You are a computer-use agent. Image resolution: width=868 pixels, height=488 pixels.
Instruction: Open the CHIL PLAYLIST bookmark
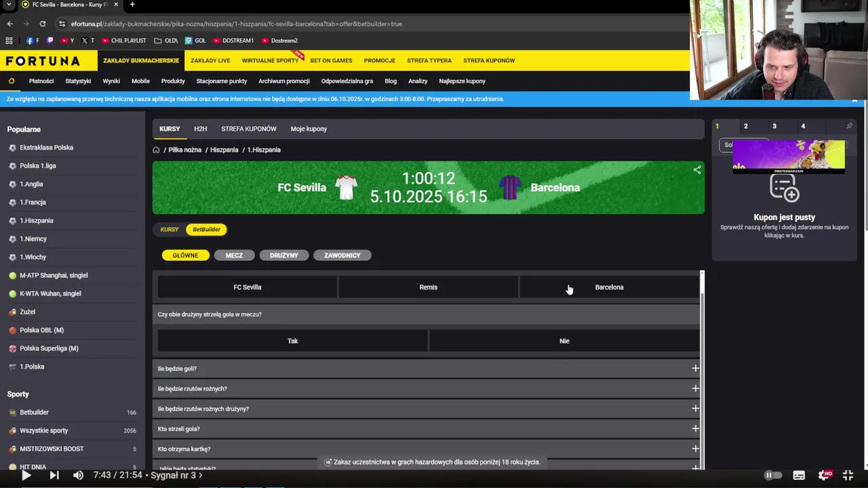pyautogui.click(x=124, y=41)
